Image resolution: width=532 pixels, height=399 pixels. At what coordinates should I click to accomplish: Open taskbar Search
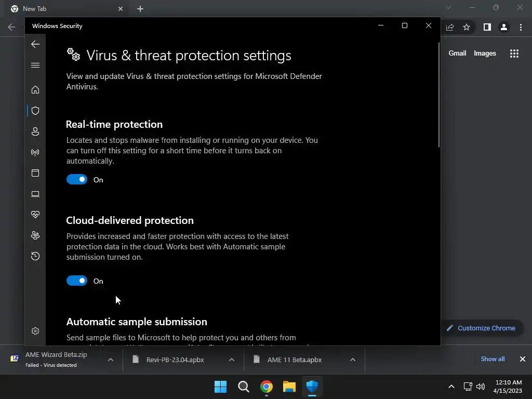[x=244, y=386]
